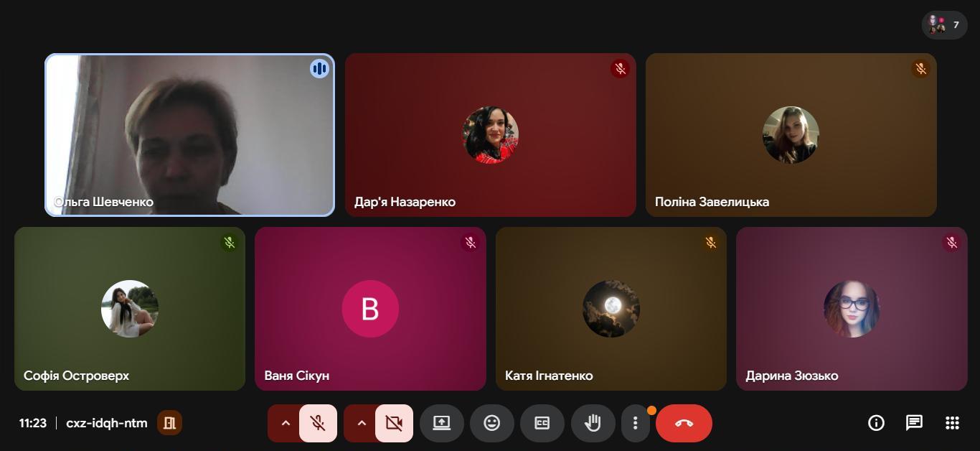Click the audio indicator on Ольга Шевченко tile
This screenshot has width=980, height=451.
[319, 68]
